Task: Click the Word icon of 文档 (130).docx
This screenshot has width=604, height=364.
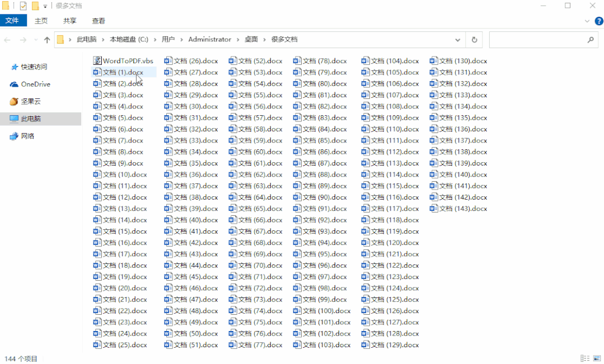Action: tap(433, 61)
